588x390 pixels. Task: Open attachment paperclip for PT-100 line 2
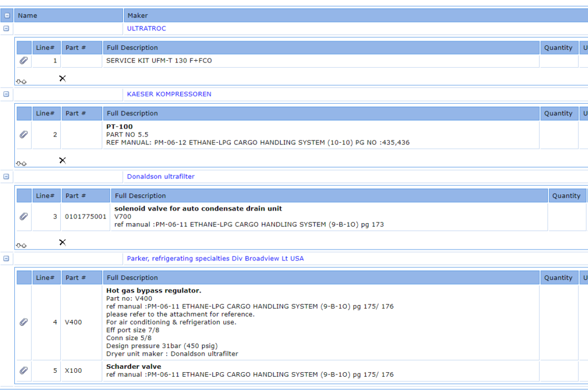pos(24,134)
